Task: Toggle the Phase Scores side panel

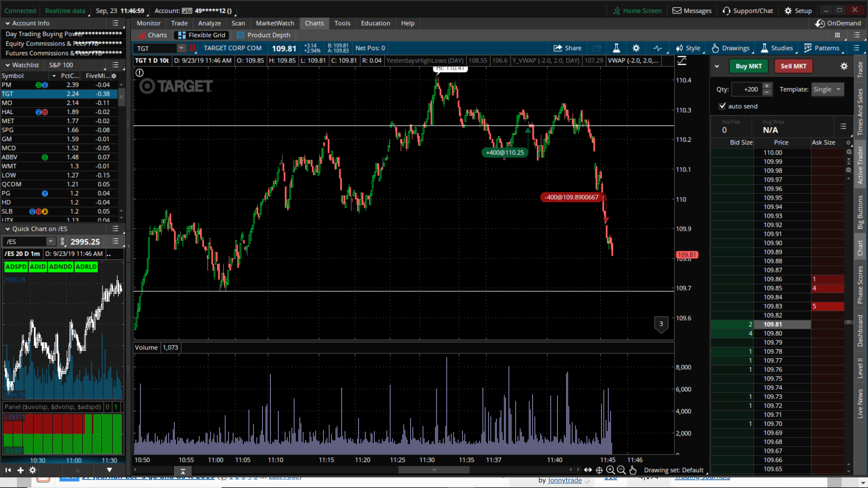Action: (861, 285)
